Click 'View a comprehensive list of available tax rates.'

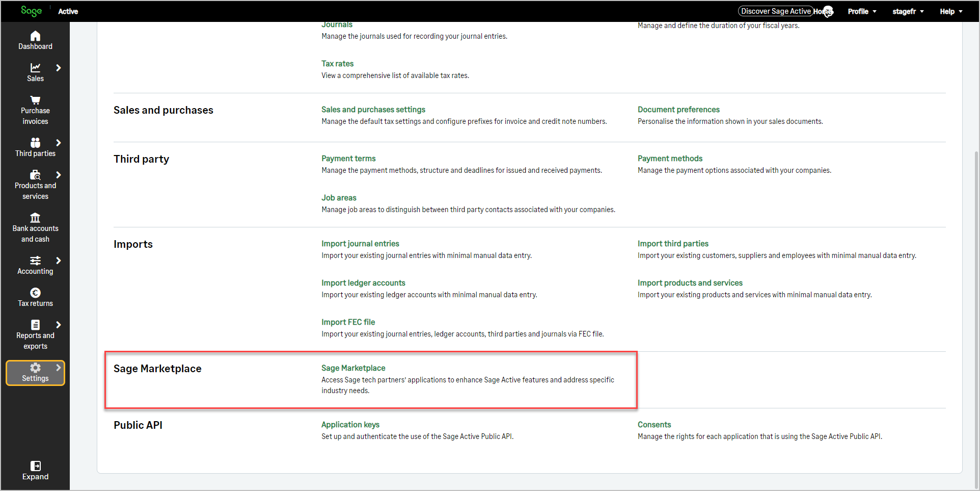pos(395,75)
